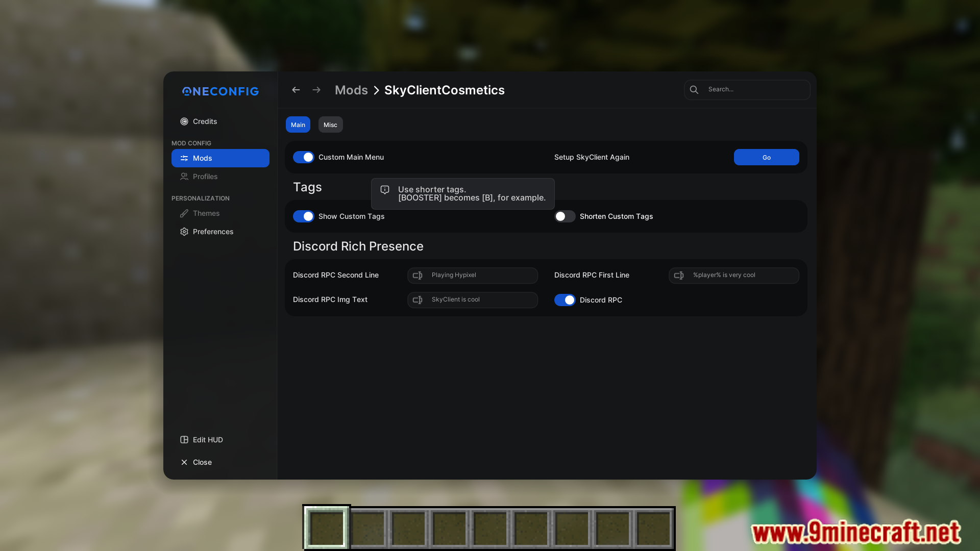Screen dimensions: 980x551
Task: Go forward with the right arrow
Action: (x=316, y=90)
